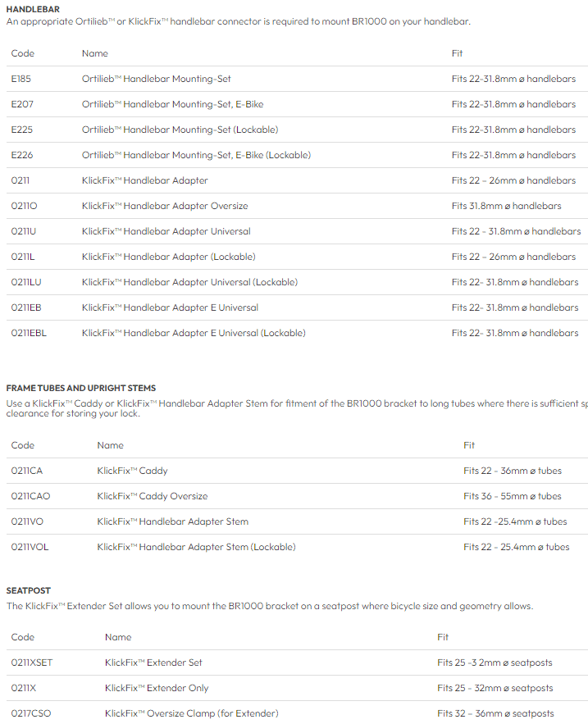The height and width of the screenshot is (724, 588).
Task: Click the KlickFix link in handlebar description
Action: coord(145,21)
